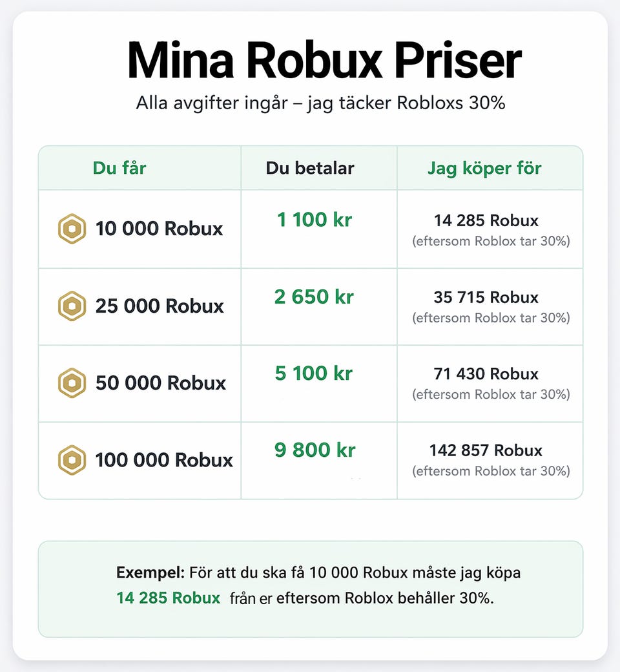The height and width of the screenshot is (672, 620).
Task: Click the 14 285 Robux table cell value
Action: 486,220
